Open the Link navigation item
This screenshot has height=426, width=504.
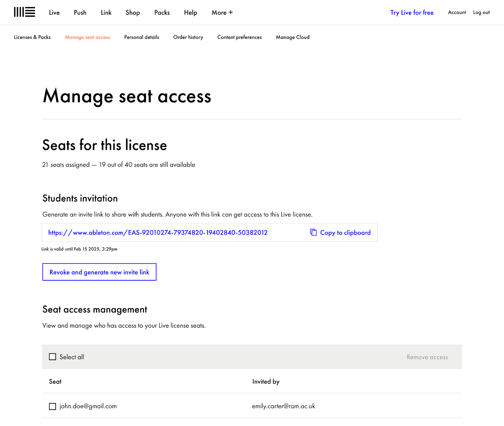[x=106, y=13]
